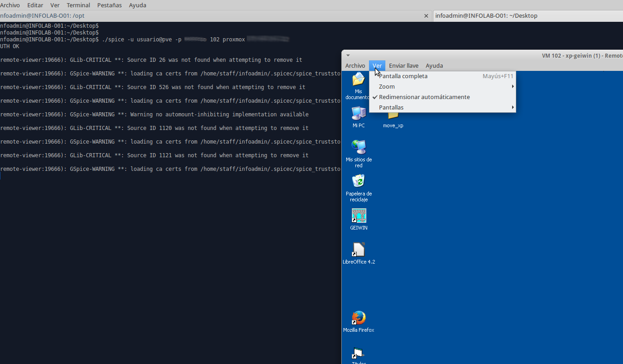Open the Enviar llave menu

[x=404, y=65]
